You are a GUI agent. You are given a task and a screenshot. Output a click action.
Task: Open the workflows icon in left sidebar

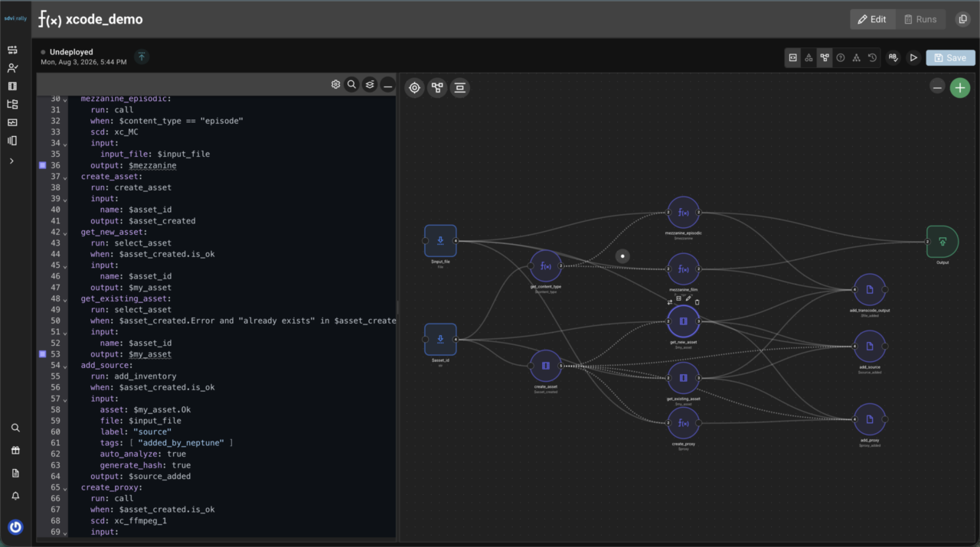pyautogui.click(x=12, y=50)
